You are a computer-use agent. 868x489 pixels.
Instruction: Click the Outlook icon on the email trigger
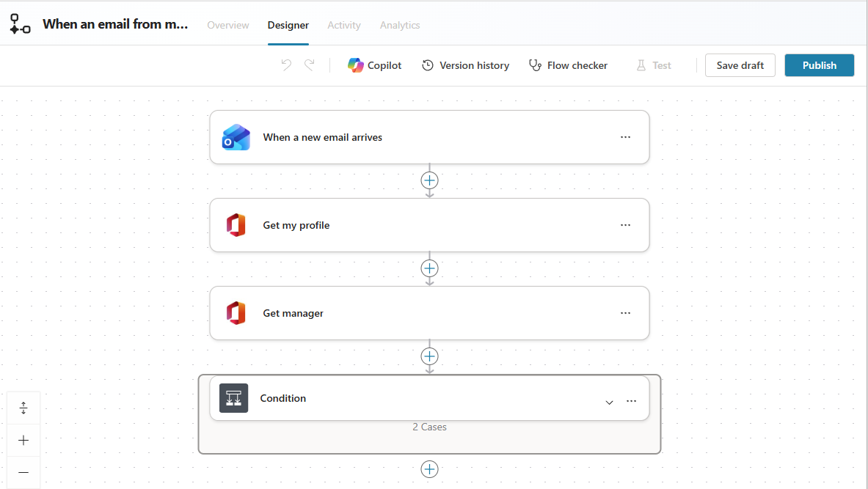[x=236, y=137]
